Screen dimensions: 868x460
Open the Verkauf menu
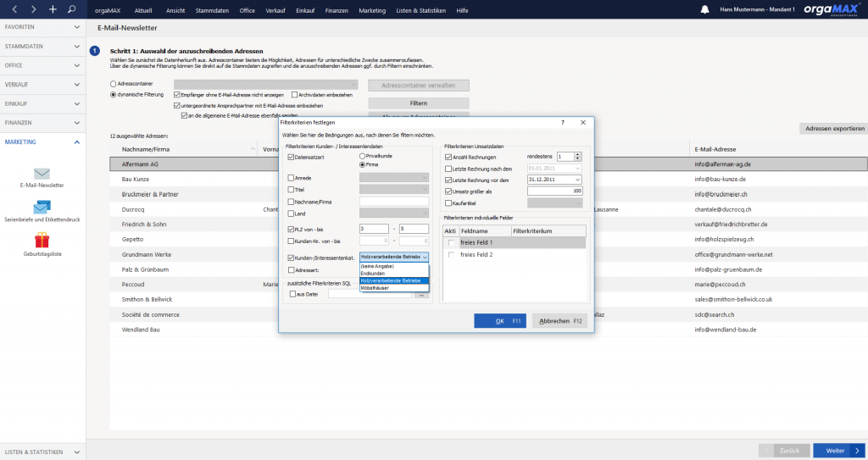click(275, 10)
